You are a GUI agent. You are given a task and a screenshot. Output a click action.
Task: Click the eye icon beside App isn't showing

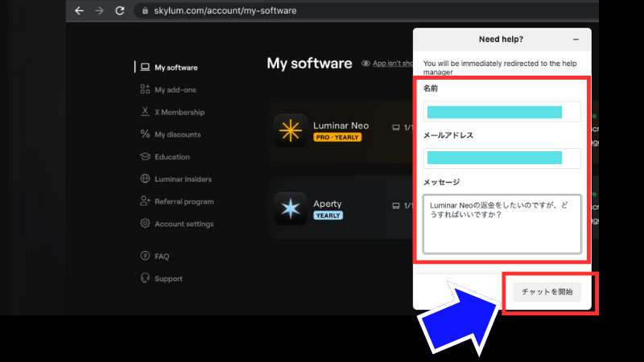(x=365, y=64)
